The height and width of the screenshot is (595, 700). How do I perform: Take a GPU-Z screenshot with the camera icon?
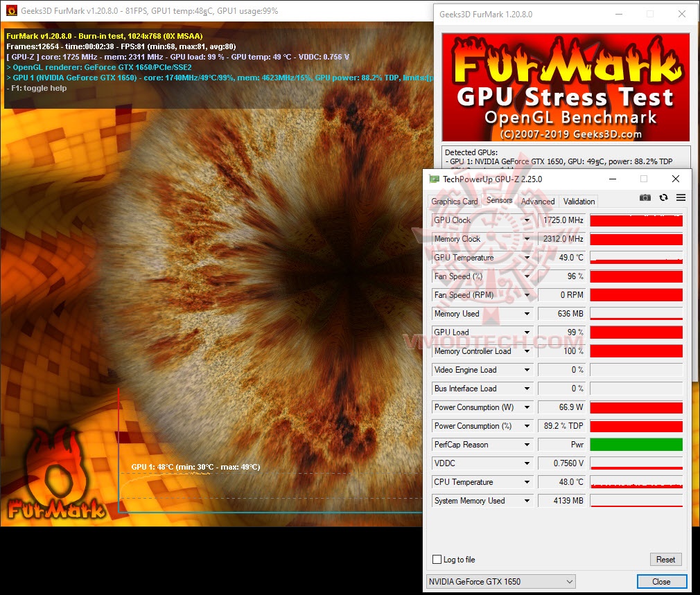coord(645,197)
